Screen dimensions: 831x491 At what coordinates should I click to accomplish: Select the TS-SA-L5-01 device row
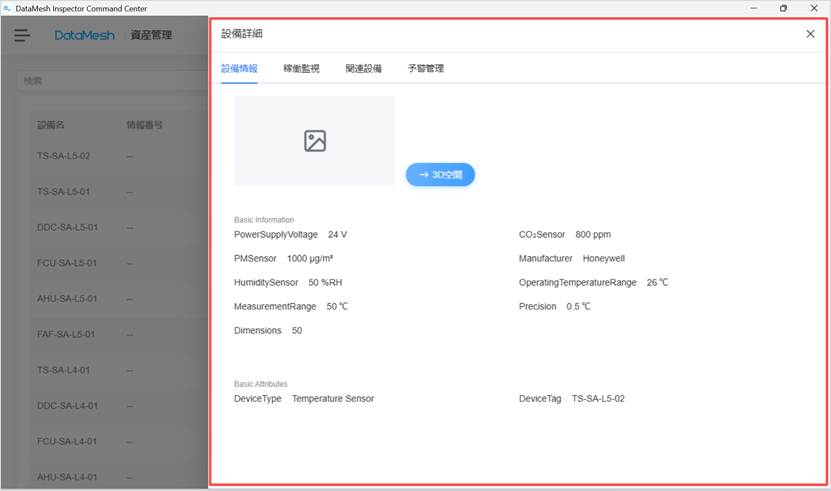[x=64, y=191]
